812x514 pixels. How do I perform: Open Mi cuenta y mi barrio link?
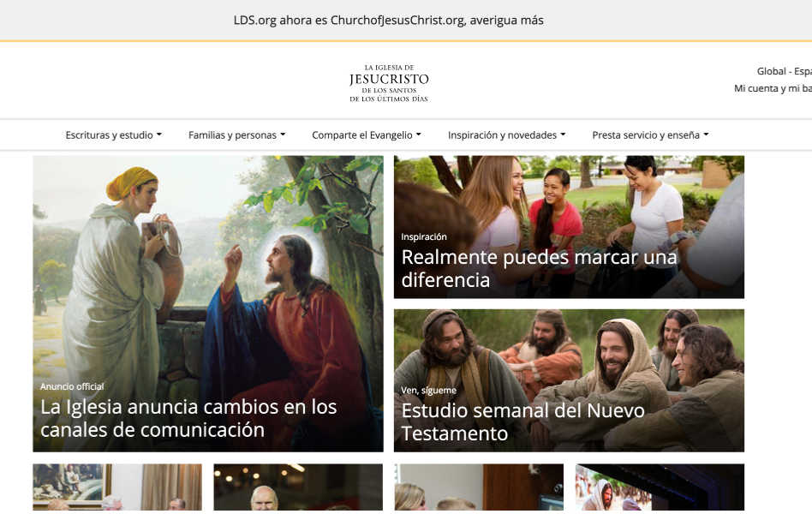tap(773, 88)
